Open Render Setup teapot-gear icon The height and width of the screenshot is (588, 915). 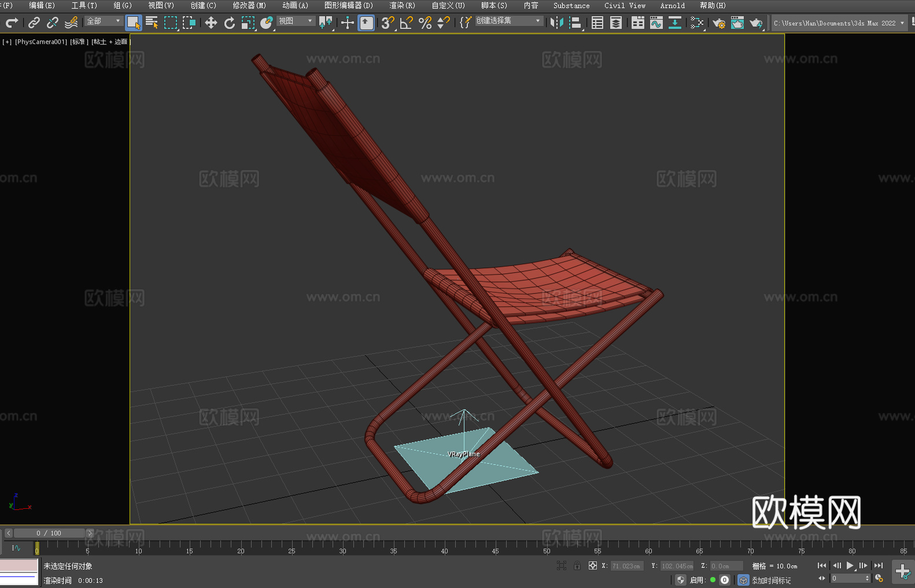tap(719, 23)
